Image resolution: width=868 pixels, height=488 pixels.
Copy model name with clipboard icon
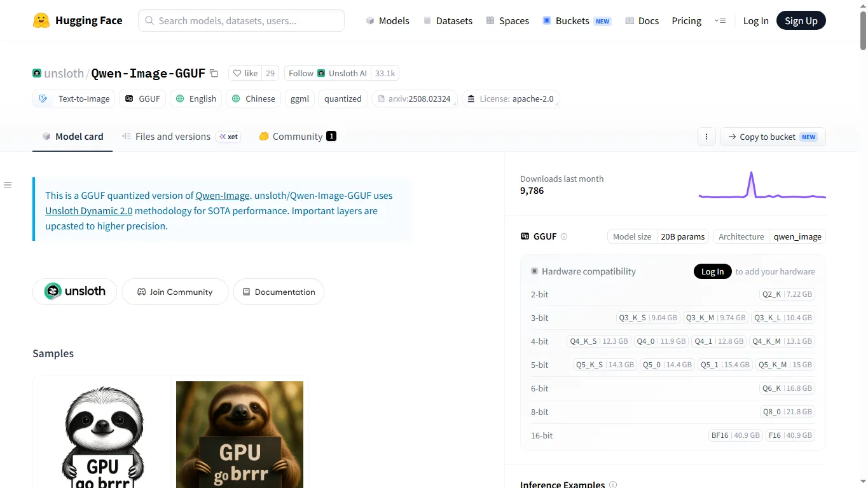[214, 74]
